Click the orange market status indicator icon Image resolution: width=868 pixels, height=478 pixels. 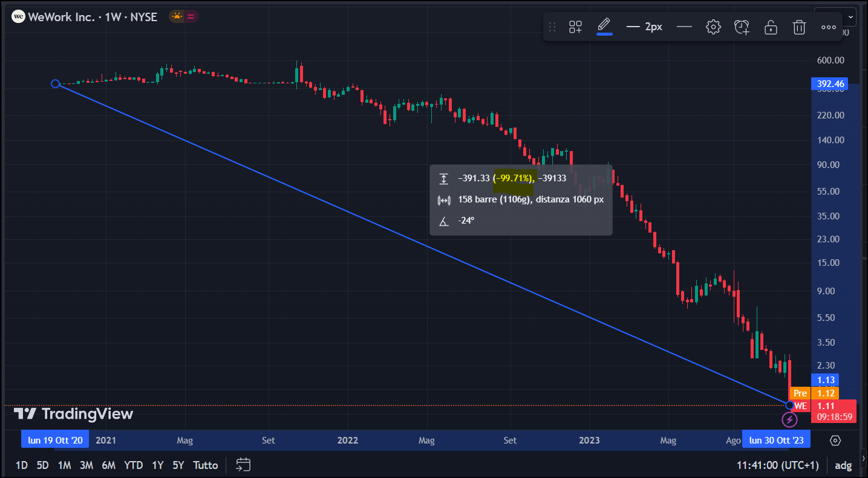pyautogui.click(x=176, y=17)
